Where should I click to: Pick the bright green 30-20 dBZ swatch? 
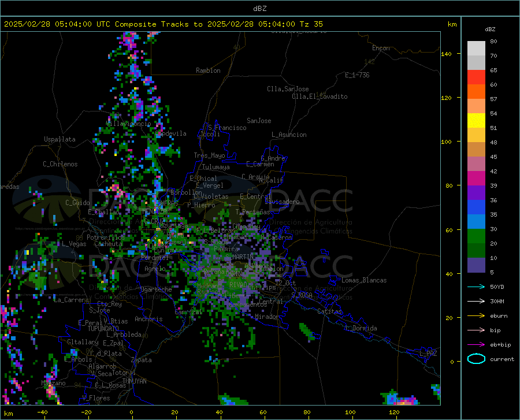[476, 236]
